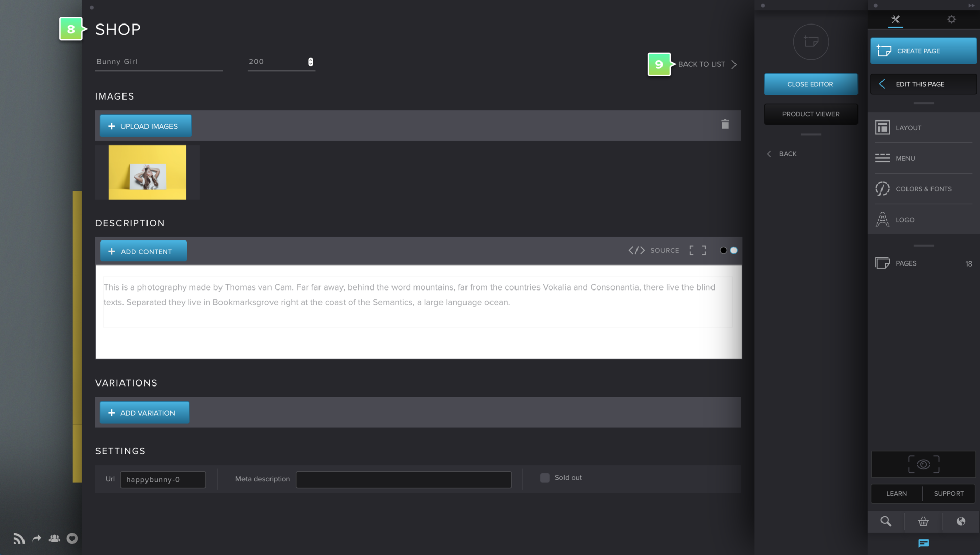Image resolution: width=980 pixels, height=555 pixels.
Task: Click the globe icon
Action: (961, 521)
